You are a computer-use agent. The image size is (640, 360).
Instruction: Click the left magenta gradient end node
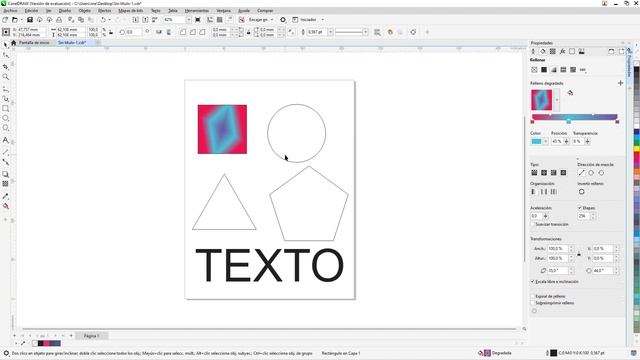coord(532,121)
